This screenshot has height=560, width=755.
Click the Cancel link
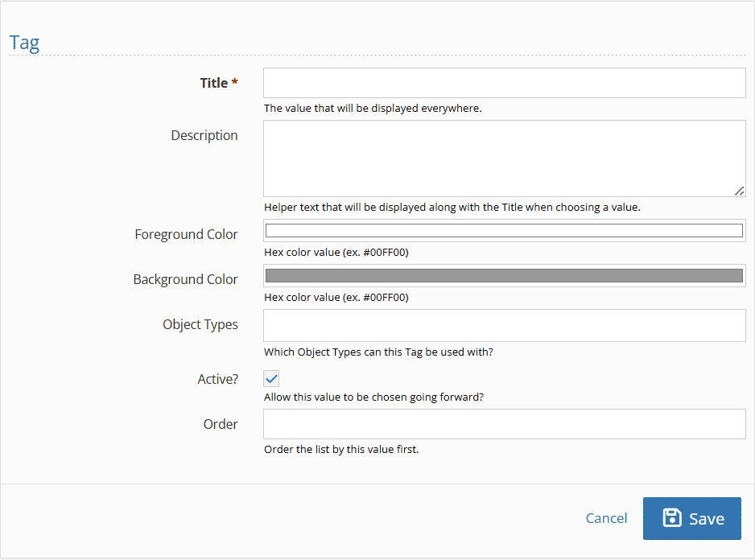606,518
